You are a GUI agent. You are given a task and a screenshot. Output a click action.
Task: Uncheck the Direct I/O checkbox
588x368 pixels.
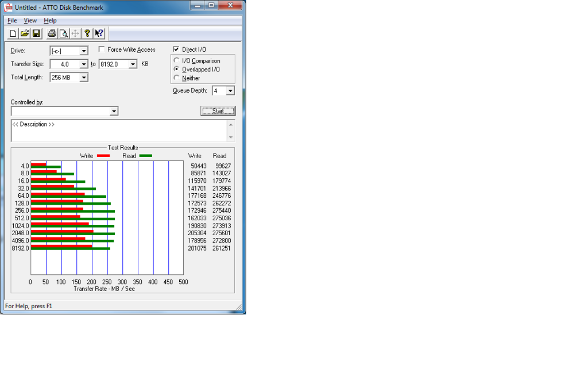pos(176,50)
